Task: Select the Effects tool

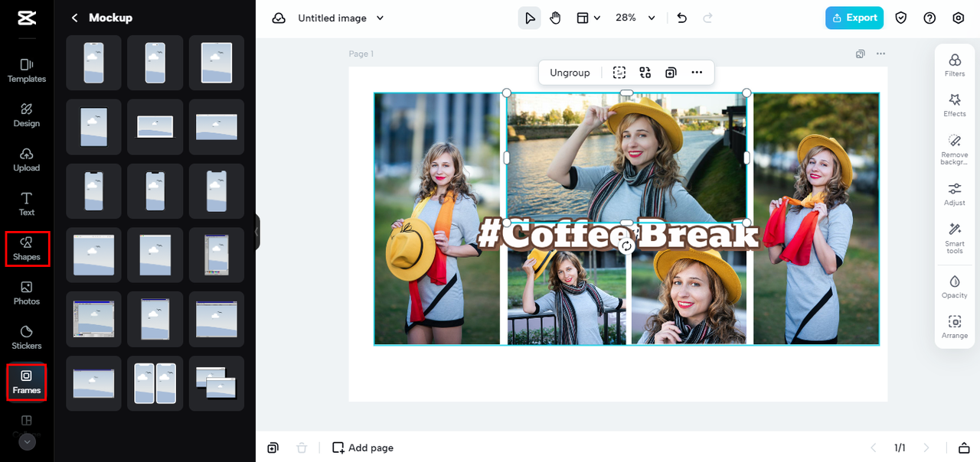Action: point(954,105)
